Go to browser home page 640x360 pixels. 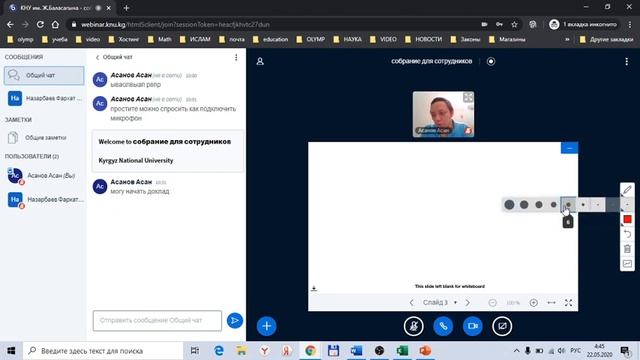(55, 24)
